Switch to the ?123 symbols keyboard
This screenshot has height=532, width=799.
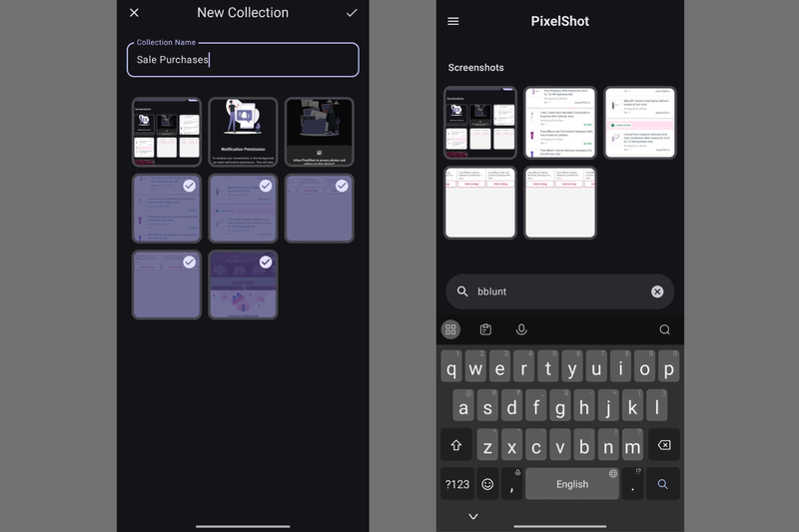click(x=457, y=484)
